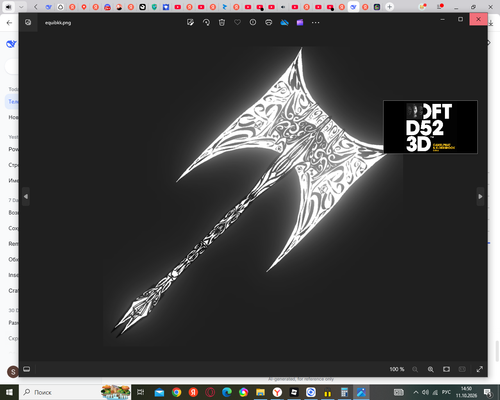Toggle the filmstrip at bottom left
The image size is (500, 400).
[27, 369]
